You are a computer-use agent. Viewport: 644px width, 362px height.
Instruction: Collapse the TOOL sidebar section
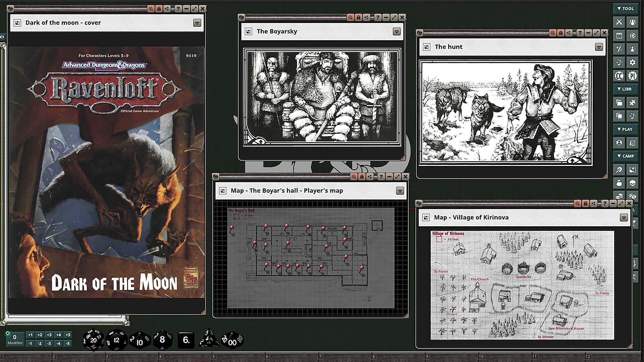pyautogui.click(x=626, y=9)
